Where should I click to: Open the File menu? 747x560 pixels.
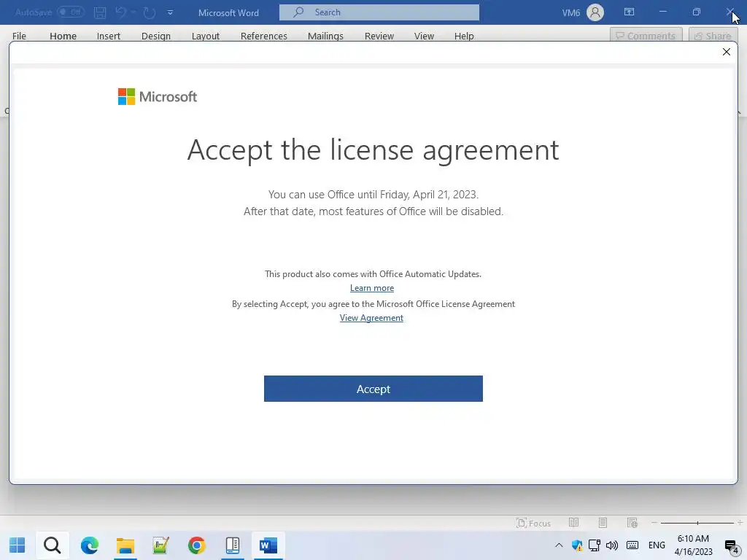(x=19, y=36)
